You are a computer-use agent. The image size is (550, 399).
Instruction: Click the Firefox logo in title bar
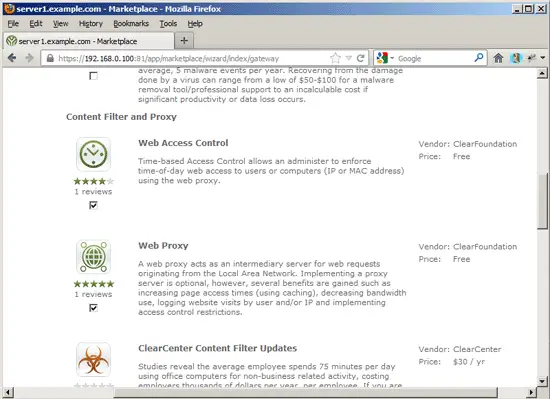(9, 8)
